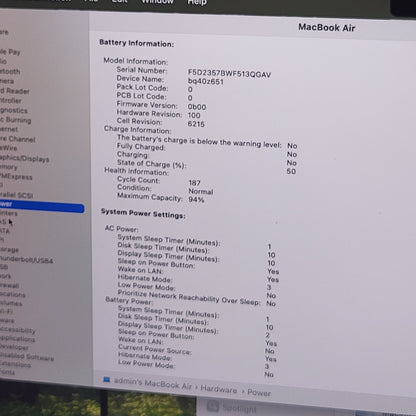Viewport: 416px width, 416px height.
Task: Select Thunderbolt/USB4 in the sidebar
Action: tap(26, 259)
